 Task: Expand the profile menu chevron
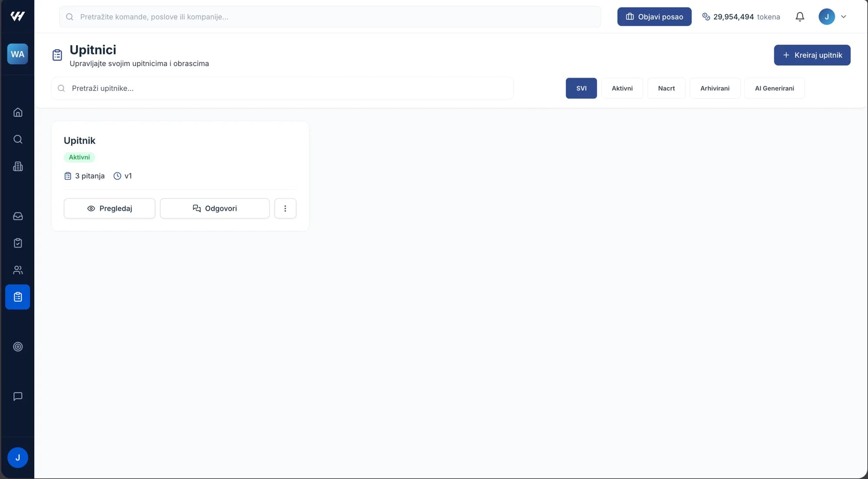click(x=844, y=17)
